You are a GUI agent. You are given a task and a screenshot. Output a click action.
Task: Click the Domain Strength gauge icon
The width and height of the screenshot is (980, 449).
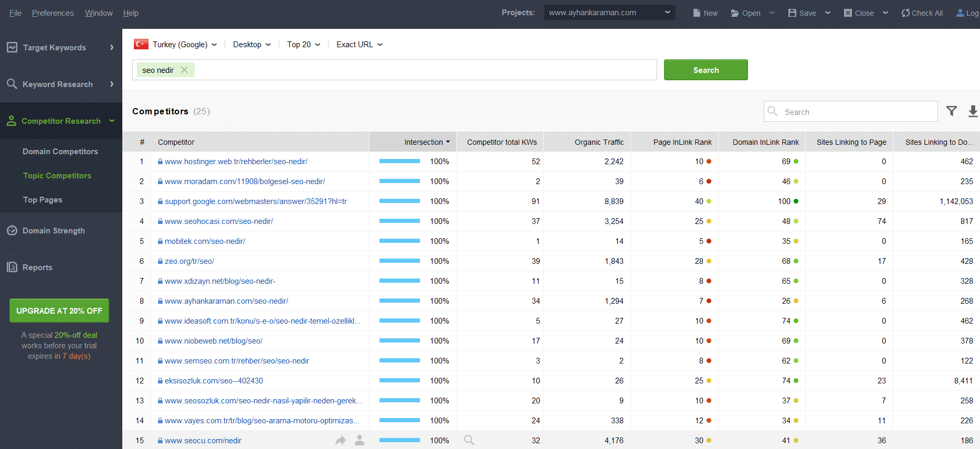click(12, 230)
